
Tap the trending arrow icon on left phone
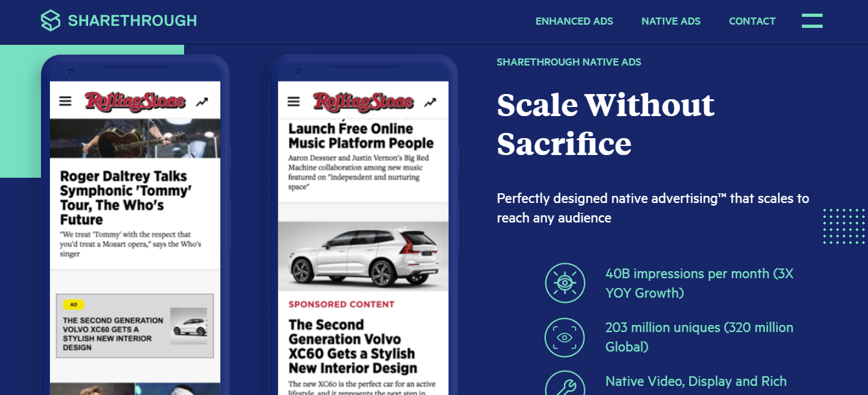(202, 102)
